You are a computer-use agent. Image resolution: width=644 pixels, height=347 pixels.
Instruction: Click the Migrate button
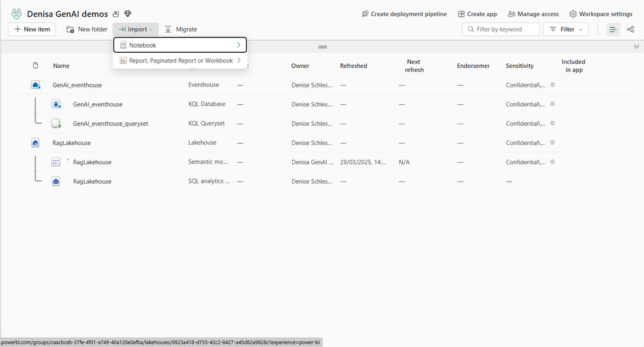(x=181, y=30)
